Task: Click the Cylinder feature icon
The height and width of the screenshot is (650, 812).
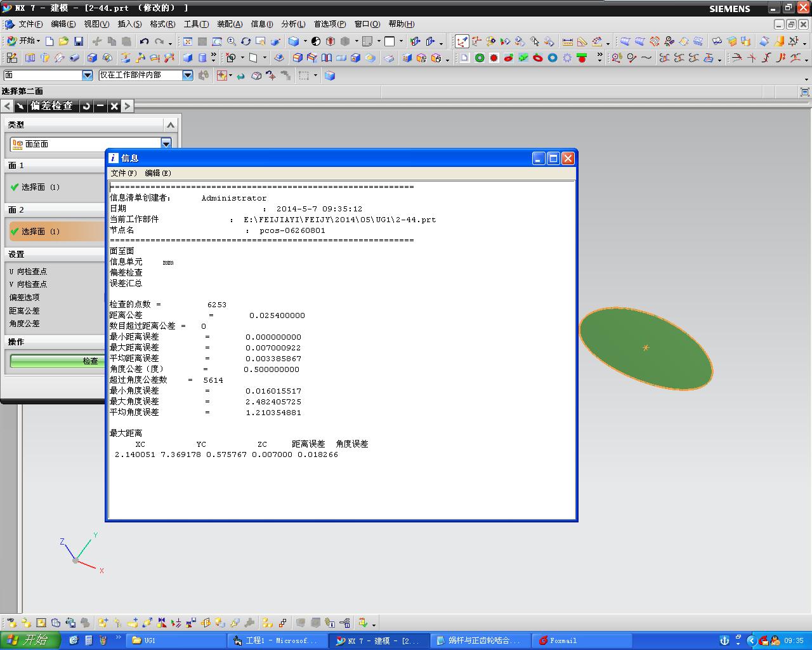Action: pyautogui.click(x=202, y=58)
